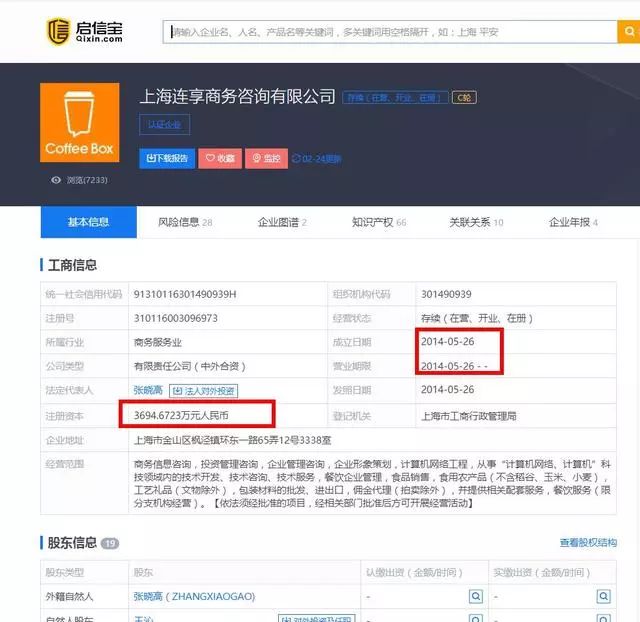The height and width of the screenshot is (622, 640).
Task: Click the Qixin.com logo
Action: [x=85, y=31]
